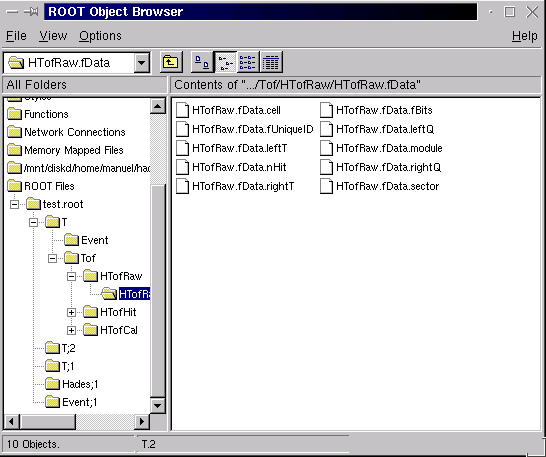
Task: Collapse the Tof tree node
Action: [x=52, y=258]
